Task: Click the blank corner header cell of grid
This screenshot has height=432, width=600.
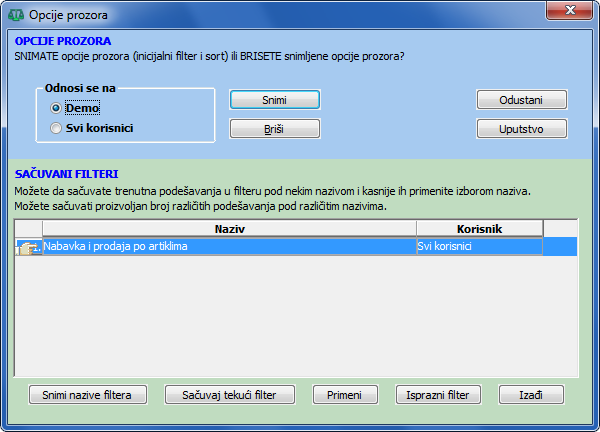Action: 28,229
